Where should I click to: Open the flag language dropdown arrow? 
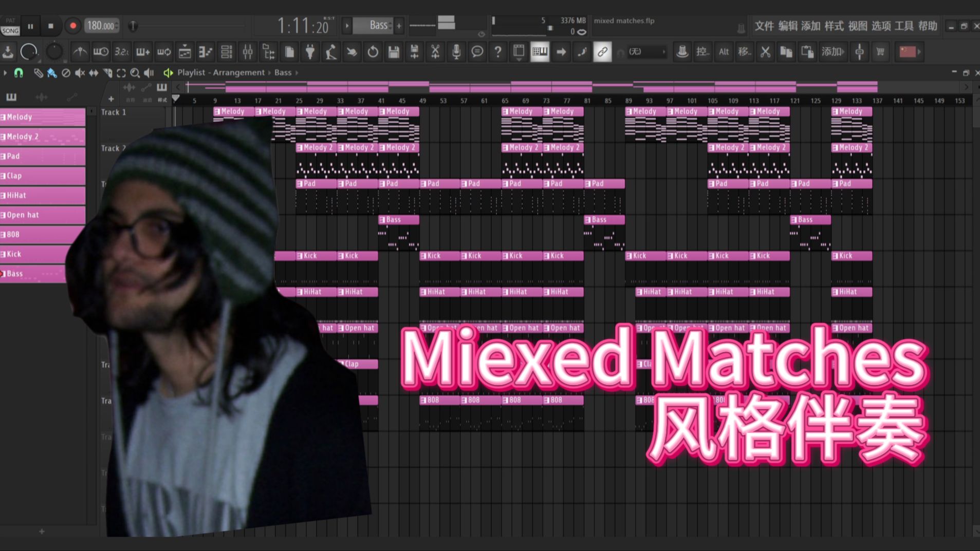click(x=920, y=51)
